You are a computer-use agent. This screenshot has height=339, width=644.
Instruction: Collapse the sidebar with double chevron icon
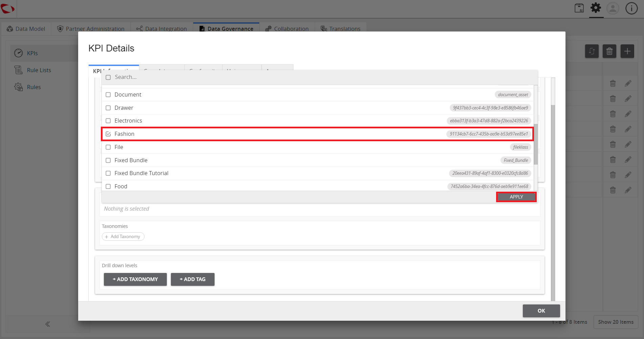48,324
